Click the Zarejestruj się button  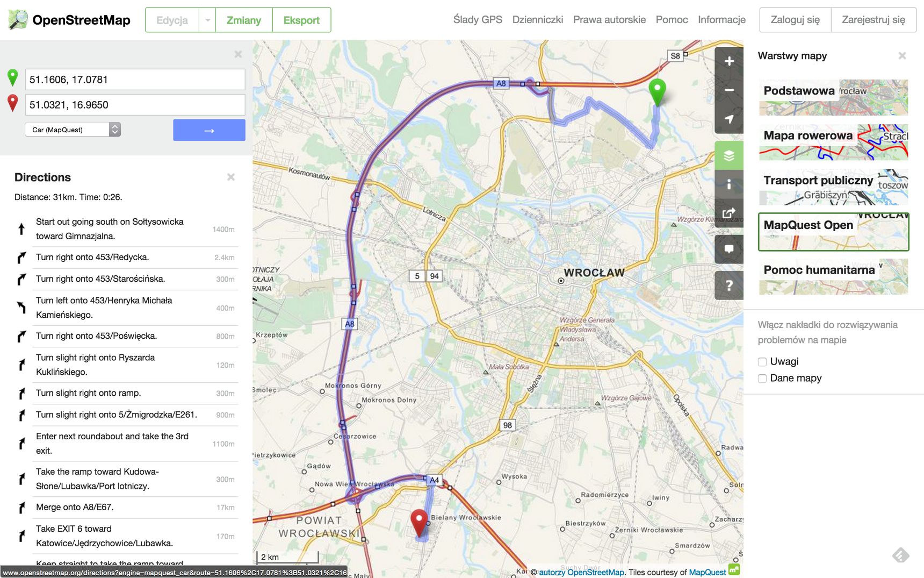click(874, 20)
